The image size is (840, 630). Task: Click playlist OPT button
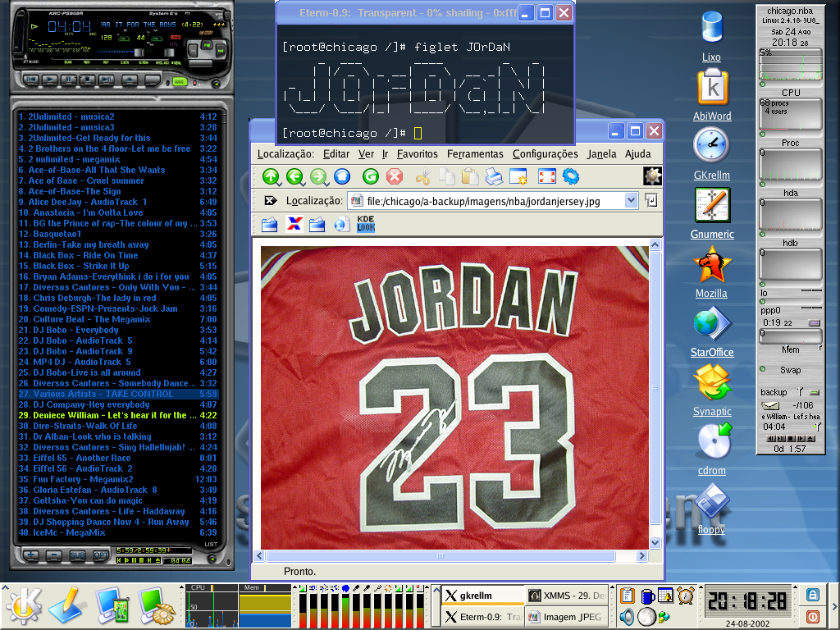pyautogui.click(x=101, y=555)
